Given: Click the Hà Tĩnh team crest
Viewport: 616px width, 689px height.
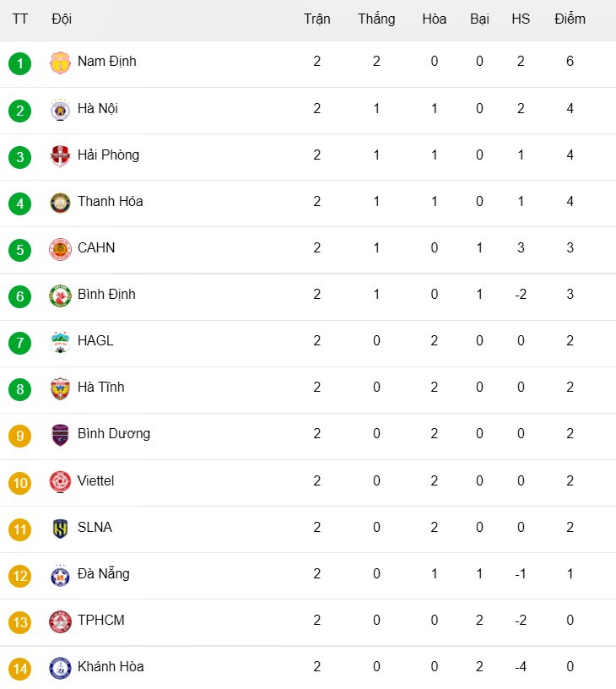Looking at the screenshot, I should tap(60, 388).
